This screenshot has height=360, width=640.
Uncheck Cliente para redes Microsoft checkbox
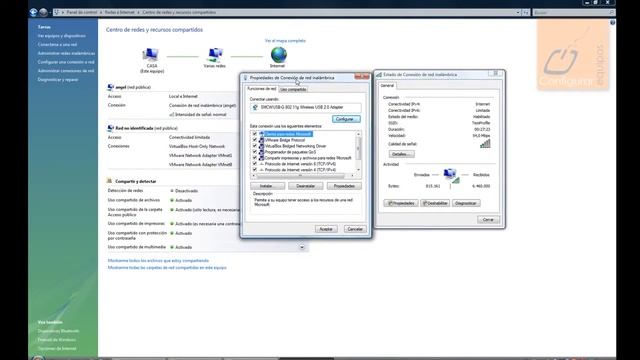click(x=255, y=134)
